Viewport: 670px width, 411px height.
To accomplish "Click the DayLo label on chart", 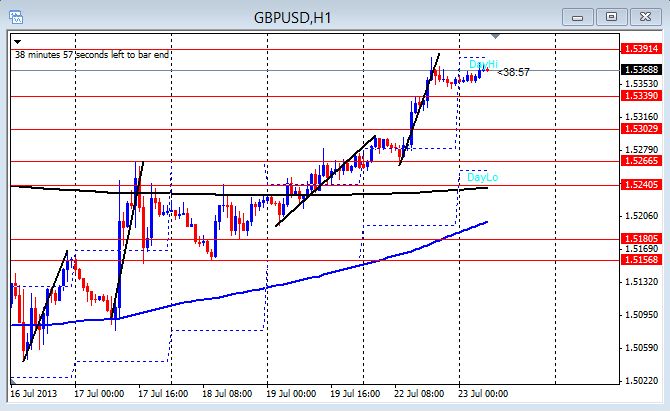I will click(482, 177).
